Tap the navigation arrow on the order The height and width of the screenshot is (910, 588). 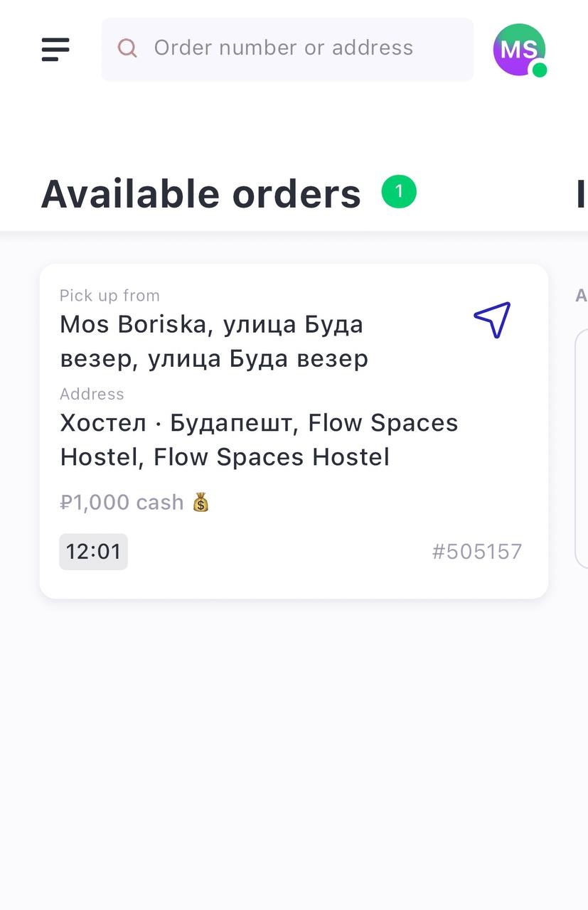point(492,320)
